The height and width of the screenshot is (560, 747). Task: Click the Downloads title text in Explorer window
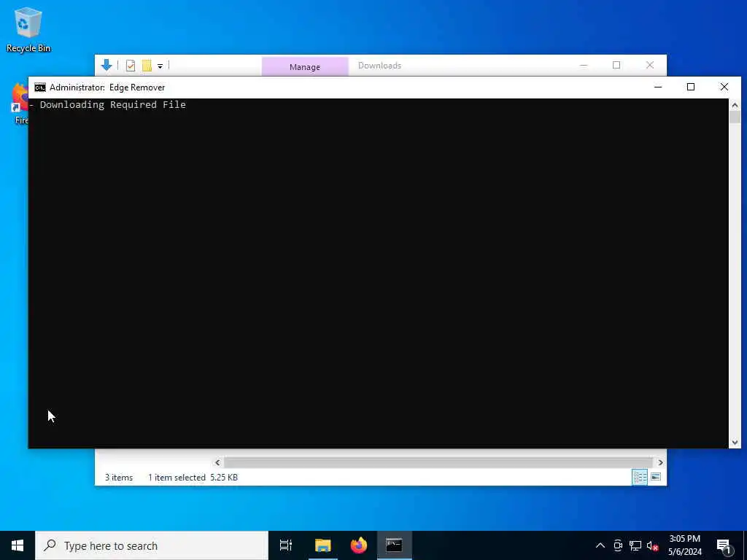coord(379,66)
